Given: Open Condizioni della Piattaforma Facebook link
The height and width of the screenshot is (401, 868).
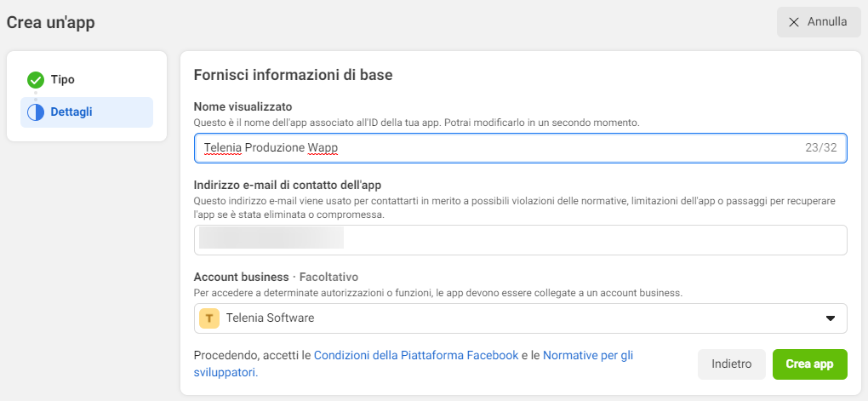Looking at the screenshot, I should [x=416, y=356].
